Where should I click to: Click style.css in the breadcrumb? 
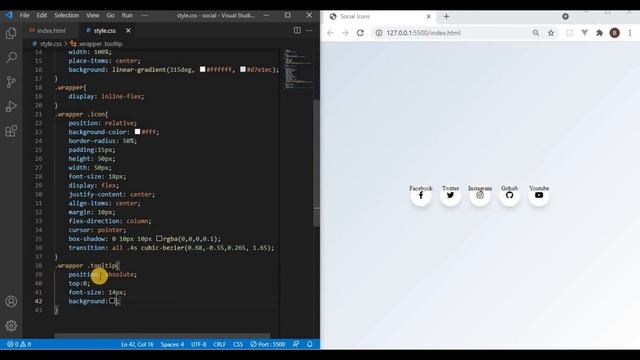click(51, 44)
